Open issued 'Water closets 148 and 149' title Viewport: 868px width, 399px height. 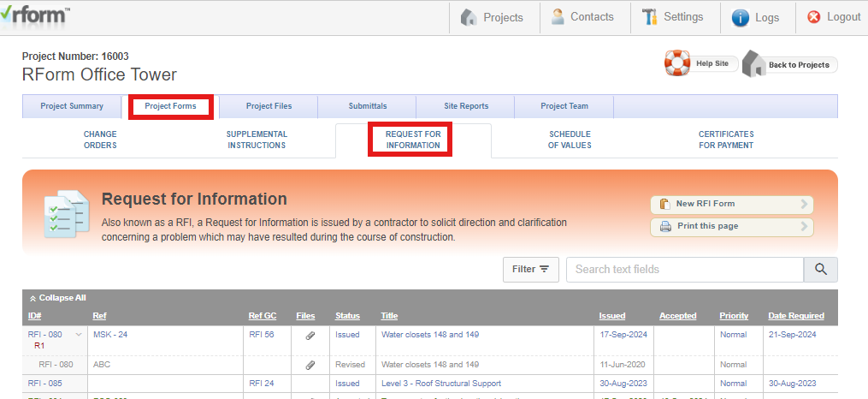coord(430,335)
